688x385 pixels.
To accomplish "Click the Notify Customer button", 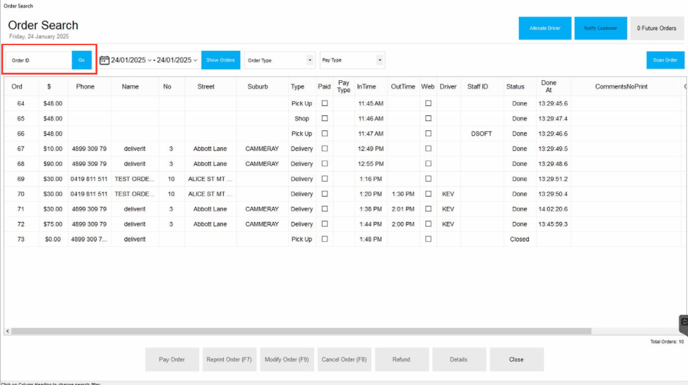I will (x=601, y=28).
